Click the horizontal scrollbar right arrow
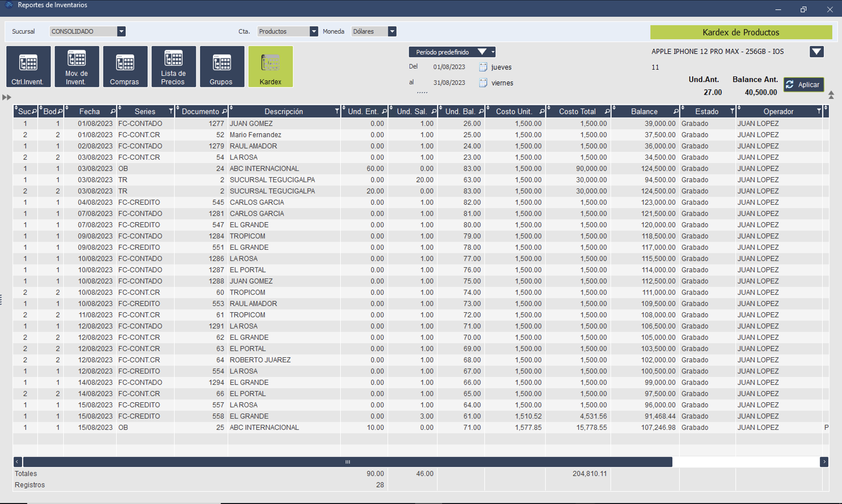This screenshot has width=842, height=504. (x=824, y=462)
